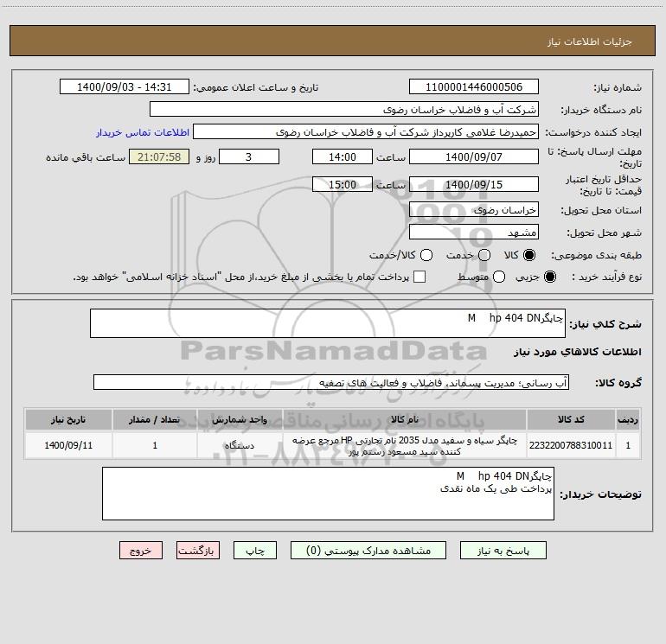
Task: Click the need date cell 1400/09/11
Action: (x=68, y=445)
